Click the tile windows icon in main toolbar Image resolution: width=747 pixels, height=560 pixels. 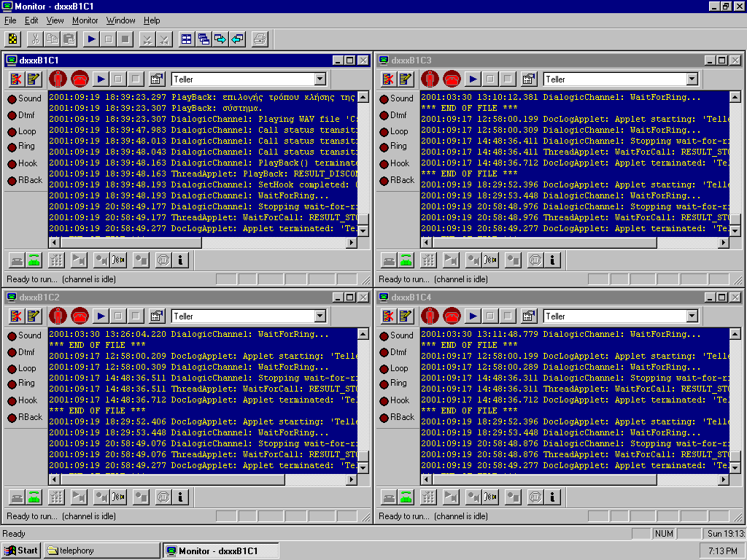pyautogui.click(x=187, y=39)
